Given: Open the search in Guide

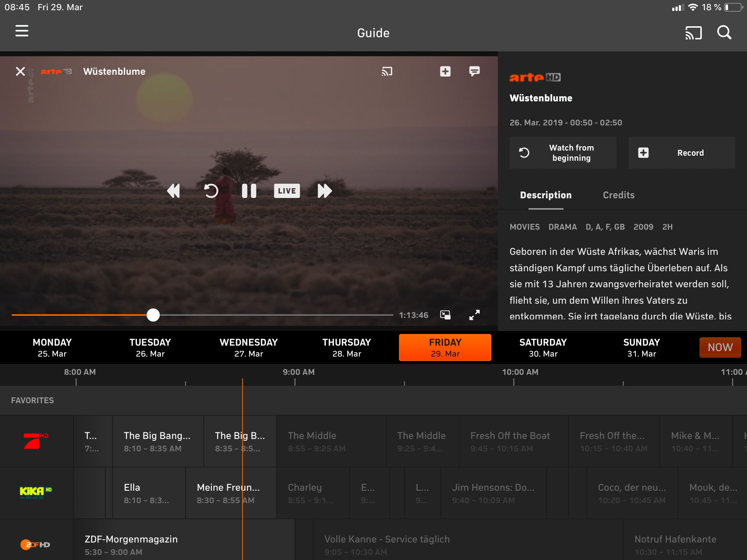Looking at the screenshot, I should tap(724, 32).
